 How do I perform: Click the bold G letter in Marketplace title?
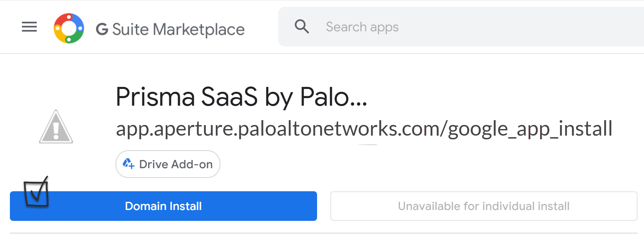[102, 29]
